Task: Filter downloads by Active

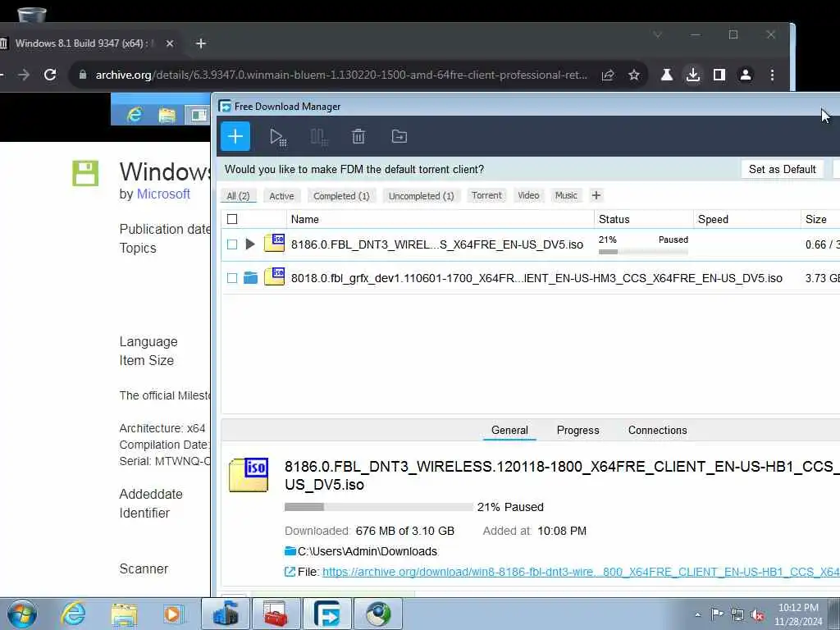Action: (x=282, y=196)
